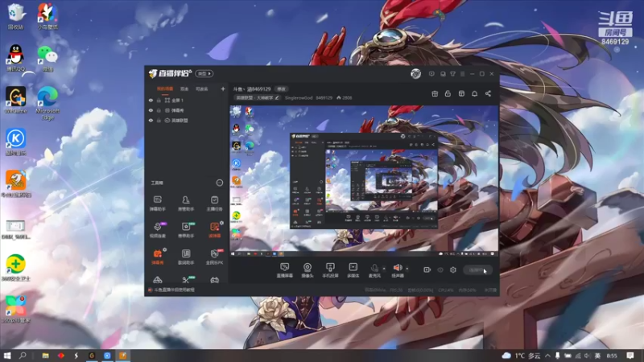Edit the 英雄联盟·大神教学 category selector
644x362 pixels.
pyautogui.click(x=258, y=98)
